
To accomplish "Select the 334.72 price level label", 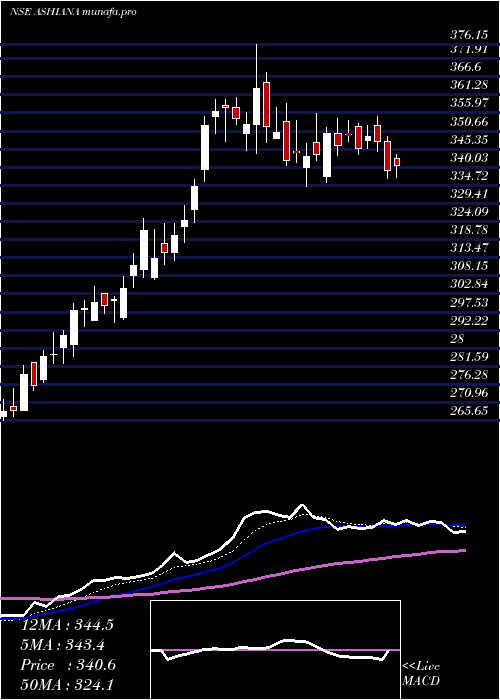I will point(468,176).
